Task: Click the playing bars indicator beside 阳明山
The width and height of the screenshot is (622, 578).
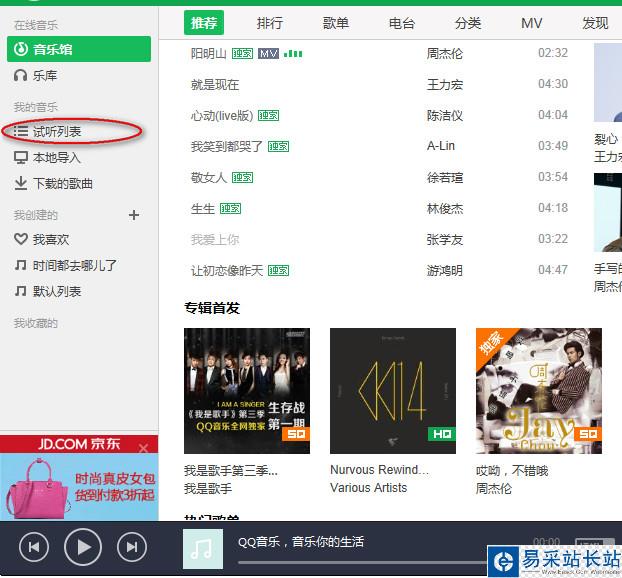Action: click(x=293, y=54)
